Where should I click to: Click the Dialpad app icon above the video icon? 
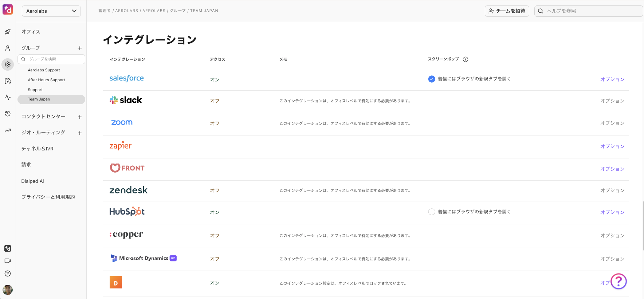pyautogui.click(x=8, y=248)
